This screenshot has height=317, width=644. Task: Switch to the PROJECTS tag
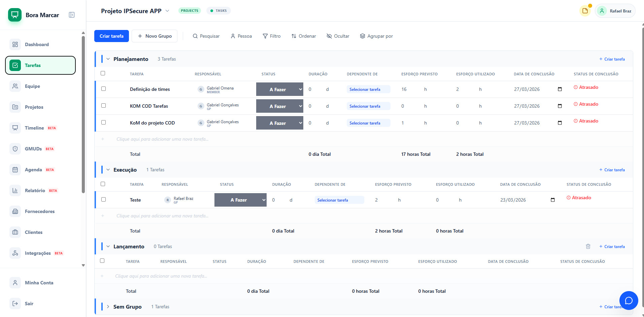pos(190,11)
